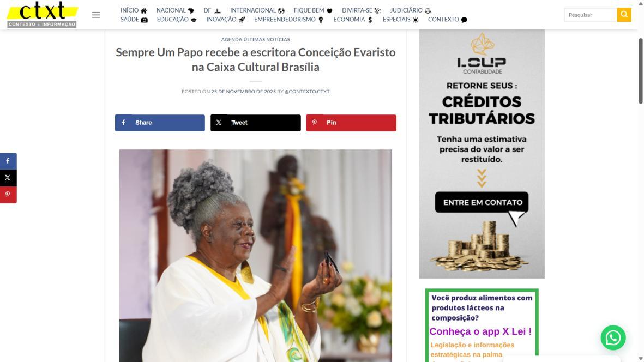The image size is (644, 362).
Task: Click the ctxt site logo
Action: click(x=43, y=15)
